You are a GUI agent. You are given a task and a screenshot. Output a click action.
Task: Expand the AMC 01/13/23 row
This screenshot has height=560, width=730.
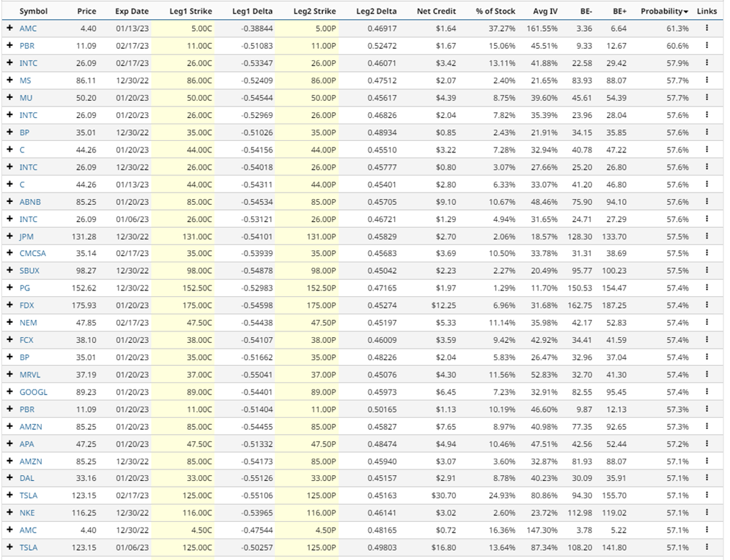[10, 28]
